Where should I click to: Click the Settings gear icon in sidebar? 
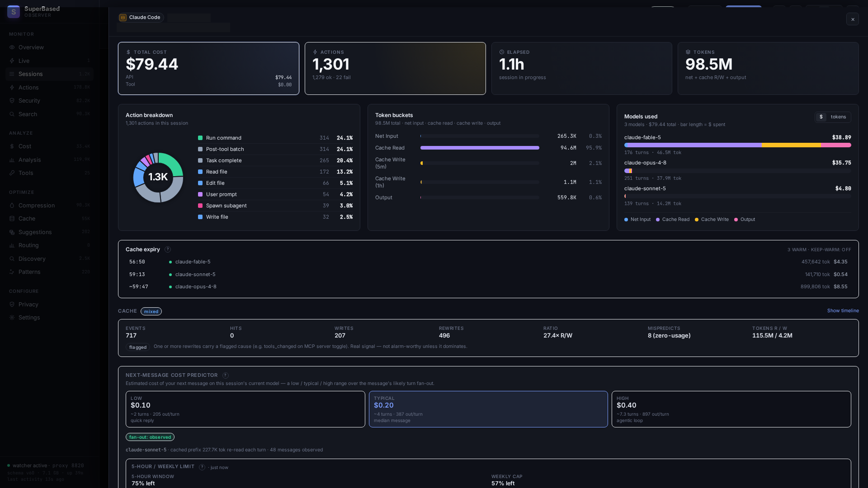(x=12, y=318)
